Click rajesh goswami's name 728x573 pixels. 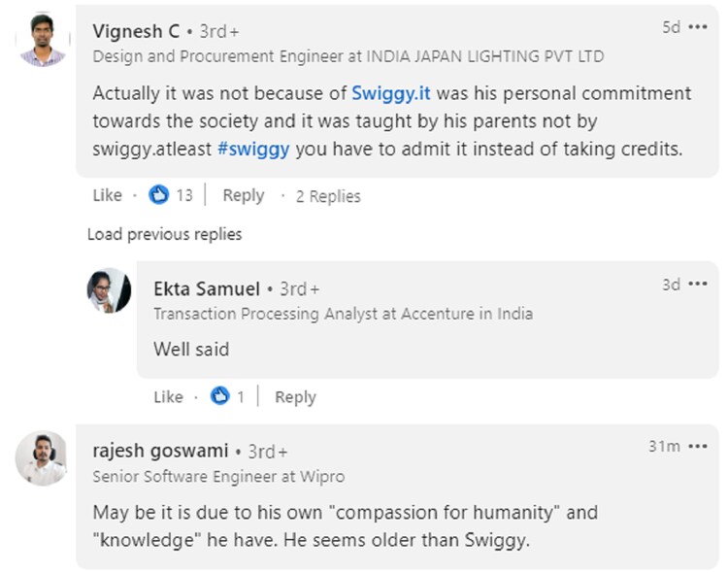point(160,451)
